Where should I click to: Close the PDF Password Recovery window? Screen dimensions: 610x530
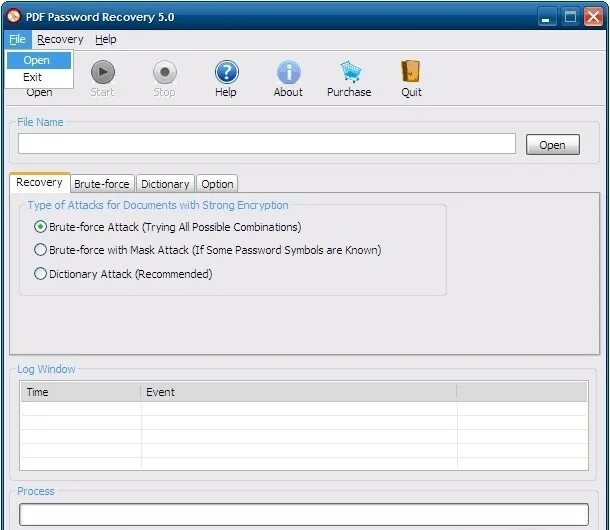click(594, 17)
